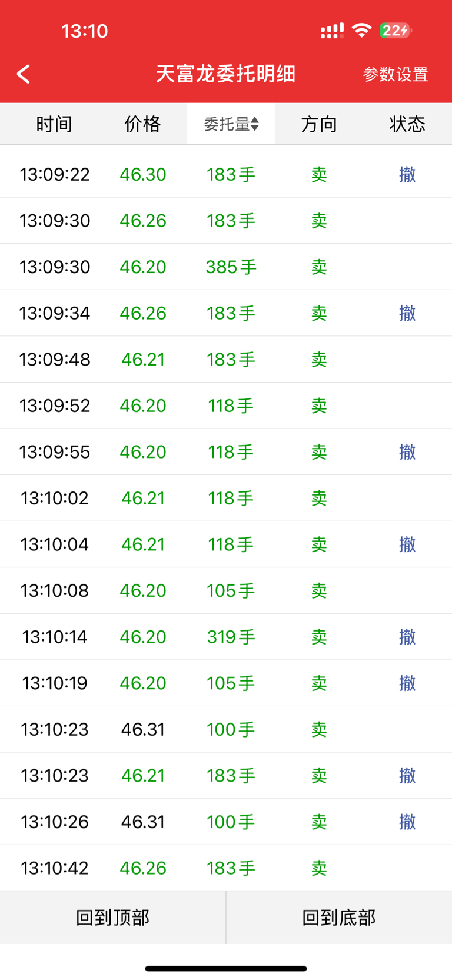Tap the back arrow icon
Viewport: 452px width, 980px height.
(24, 74)
